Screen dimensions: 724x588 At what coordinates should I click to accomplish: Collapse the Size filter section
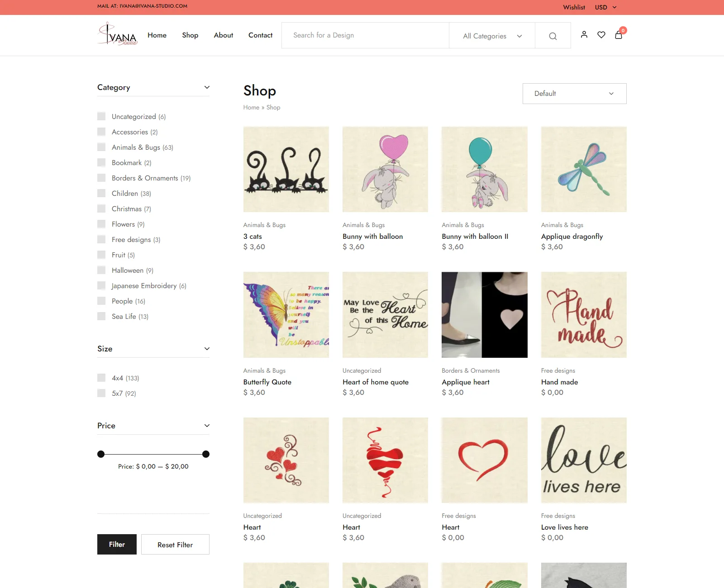tap(207, 349)
